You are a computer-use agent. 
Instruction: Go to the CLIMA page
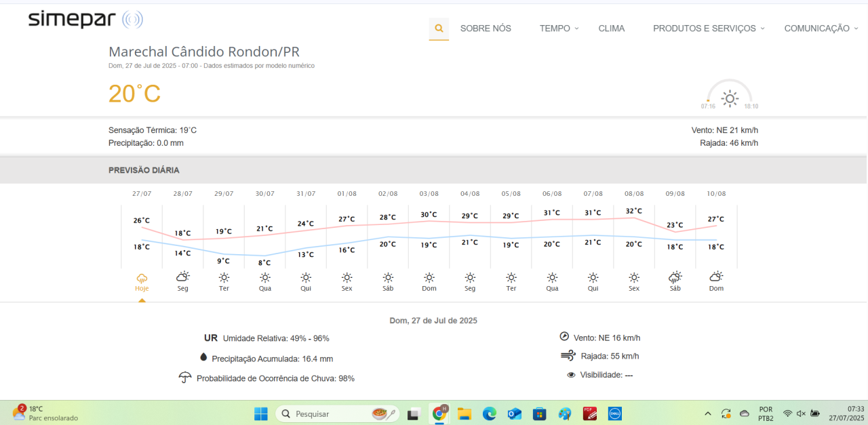tap(612, 28)
